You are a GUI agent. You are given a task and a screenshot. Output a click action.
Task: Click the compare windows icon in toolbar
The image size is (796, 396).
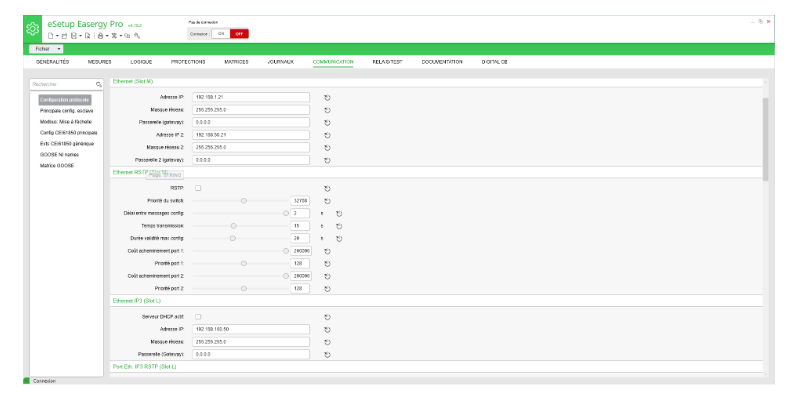click(127, 36)
